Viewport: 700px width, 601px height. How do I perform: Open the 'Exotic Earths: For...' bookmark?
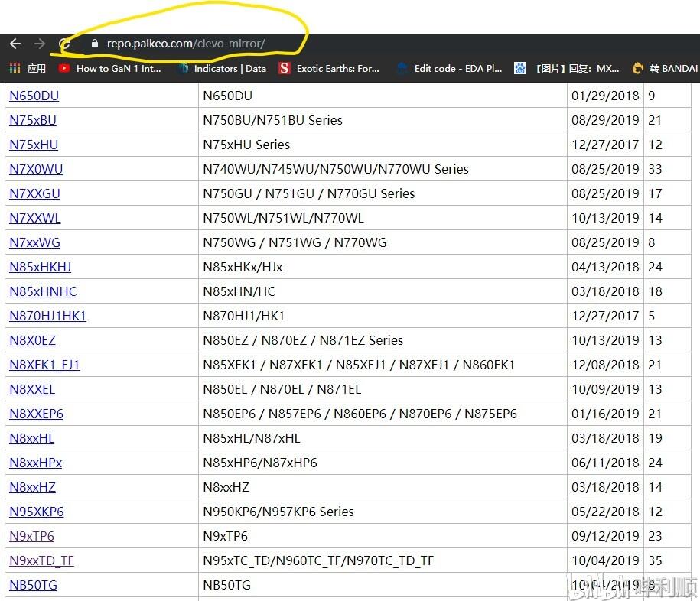pos(329,68)
